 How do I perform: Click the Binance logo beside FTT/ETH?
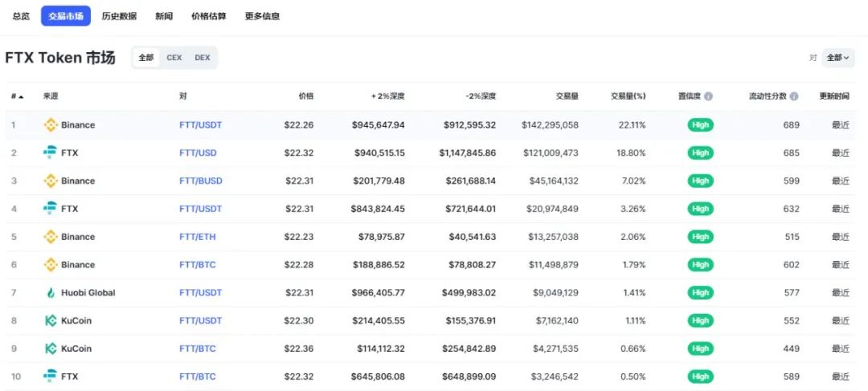click(x=51, y=237)
